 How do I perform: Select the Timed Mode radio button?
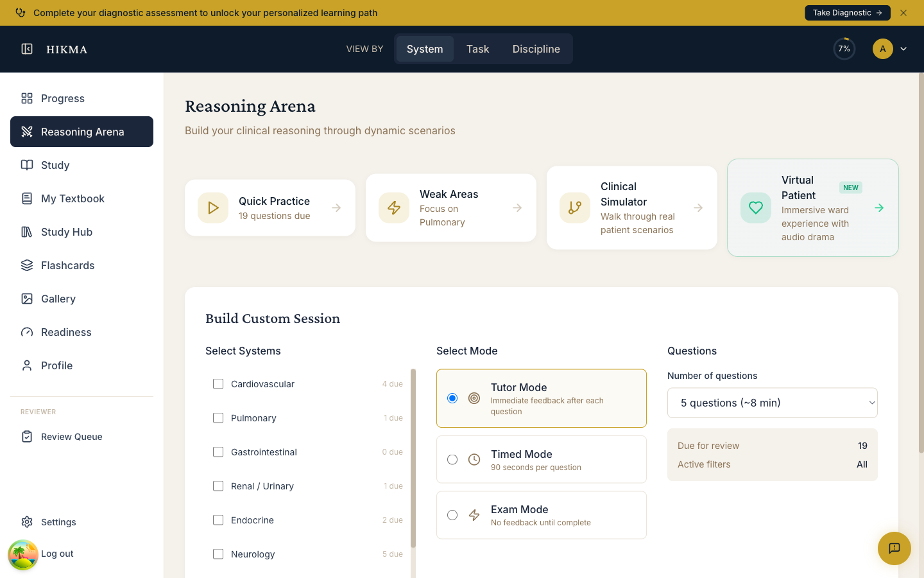(x=452, y=459)
